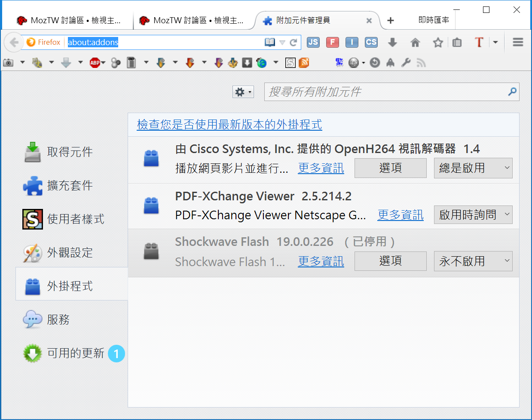Image resolution: width=532 pixels, height=420 pixels.
Task: Click the red F (Flash) toolbar icon
Action: click(333, 42)
